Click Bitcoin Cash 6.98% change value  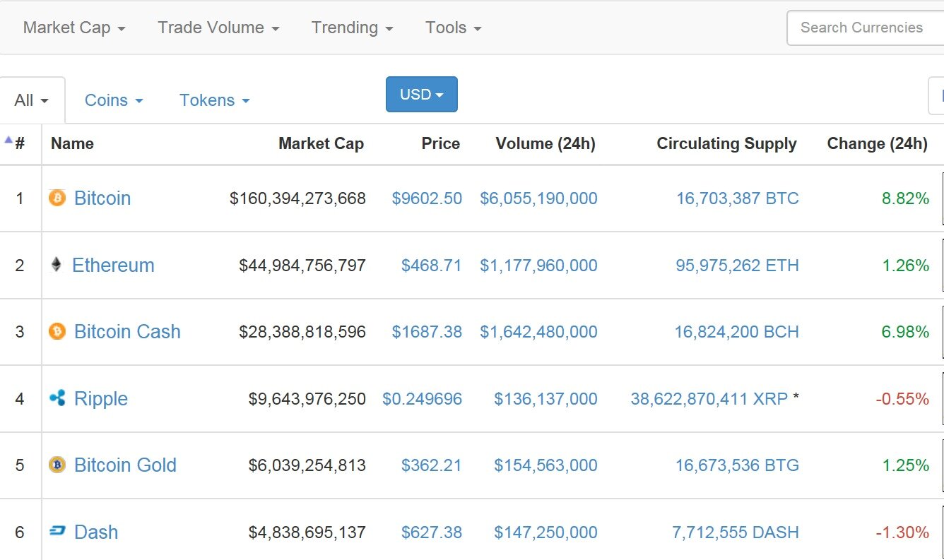click(x=905, y=332)
